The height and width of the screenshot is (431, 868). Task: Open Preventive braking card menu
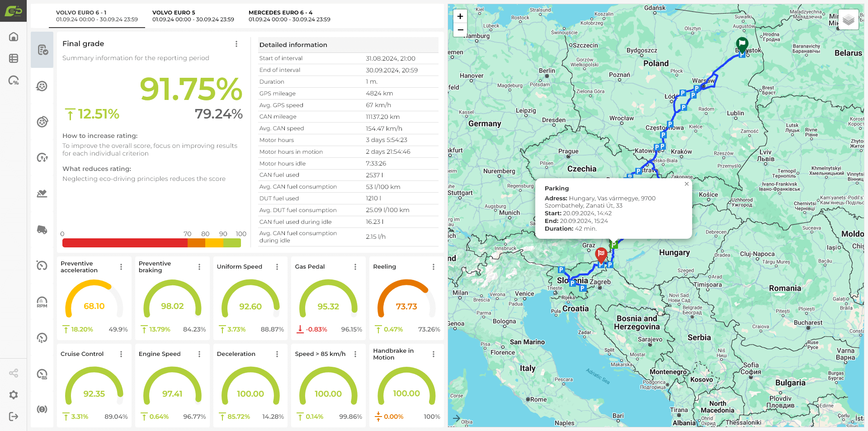point(199,267)
